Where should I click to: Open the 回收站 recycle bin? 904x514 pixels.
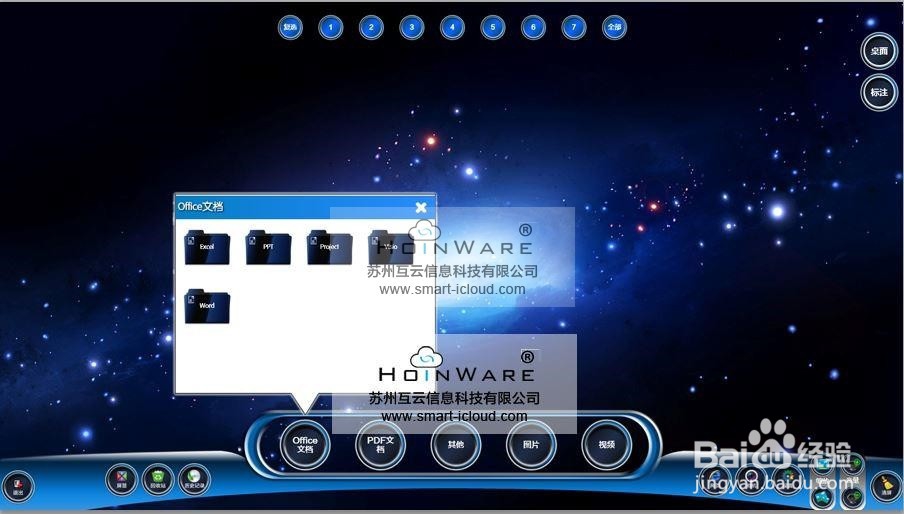click(158, 479)
